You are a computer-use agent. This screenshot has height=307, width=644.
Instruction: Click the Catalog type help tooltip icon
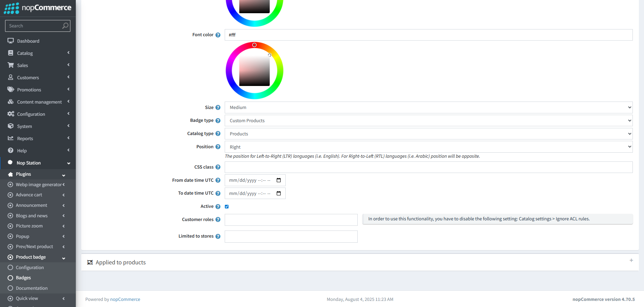coord(218,134)
